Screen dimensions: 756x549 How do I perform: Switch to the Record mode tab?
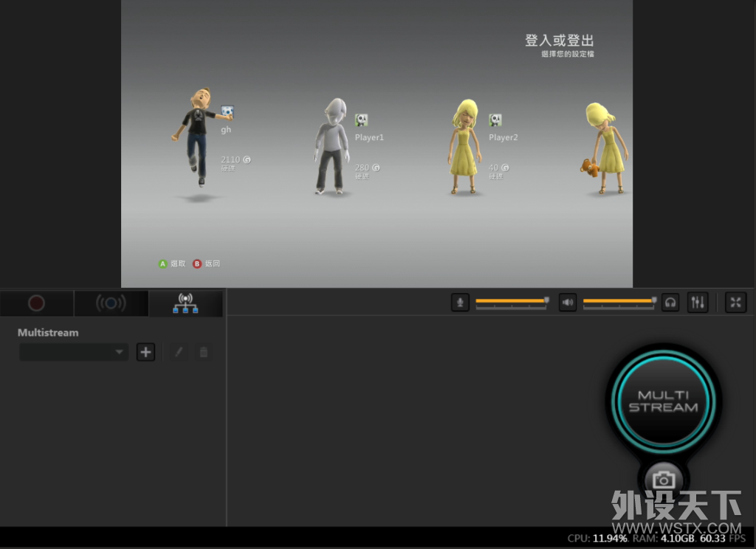point(37,303)
